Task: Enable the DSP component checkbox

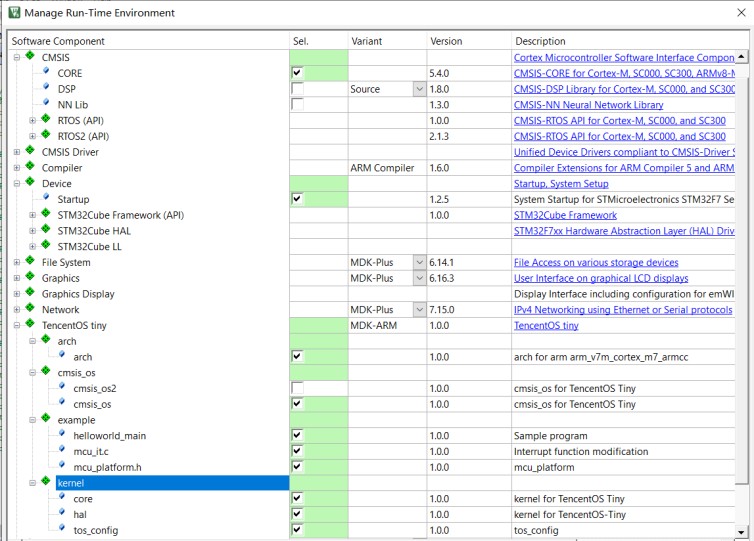Action: coord(297,89)
